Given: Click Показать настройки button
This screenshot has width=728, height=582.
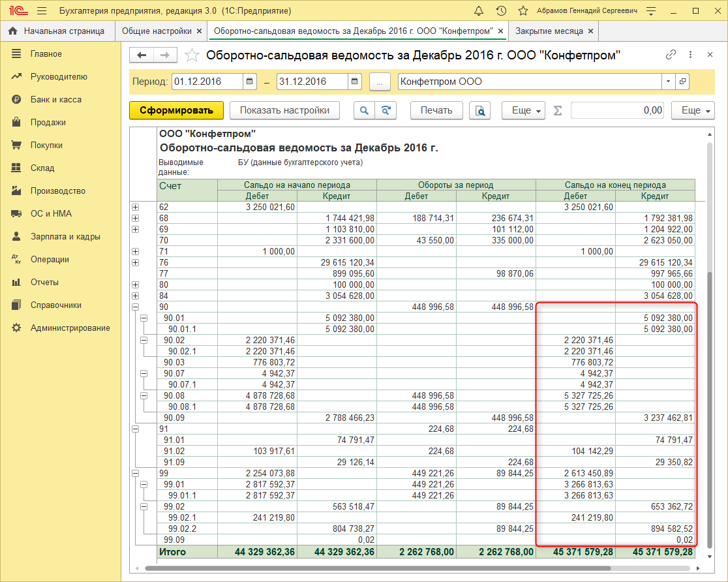Looking at the screenshot, I should [284, 111].
